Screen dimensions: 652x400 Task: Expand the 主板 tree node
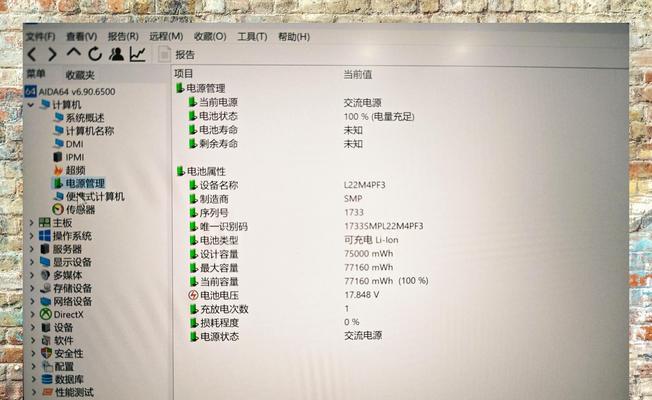[32, 223]
